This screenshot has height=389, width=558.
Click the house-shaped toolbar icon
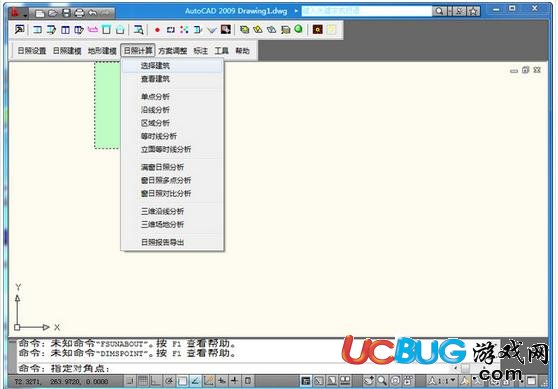120,30
